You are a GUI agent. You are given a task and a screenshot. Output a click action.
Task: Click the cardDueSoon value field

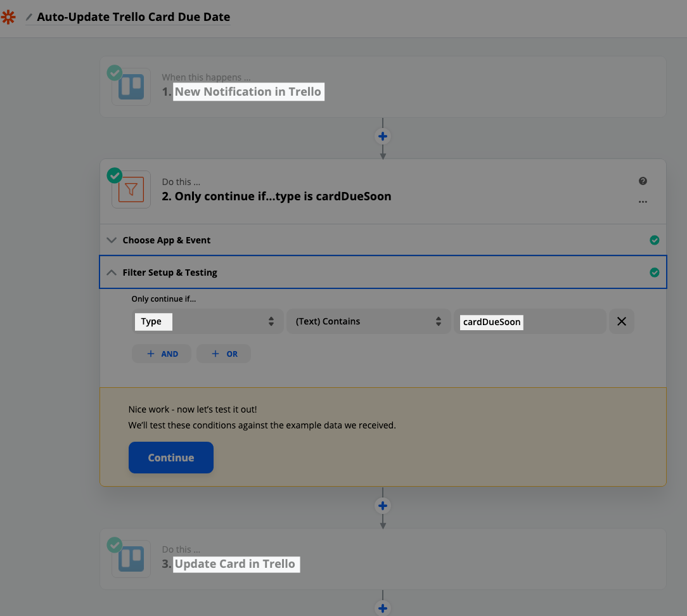pos(530,321)
